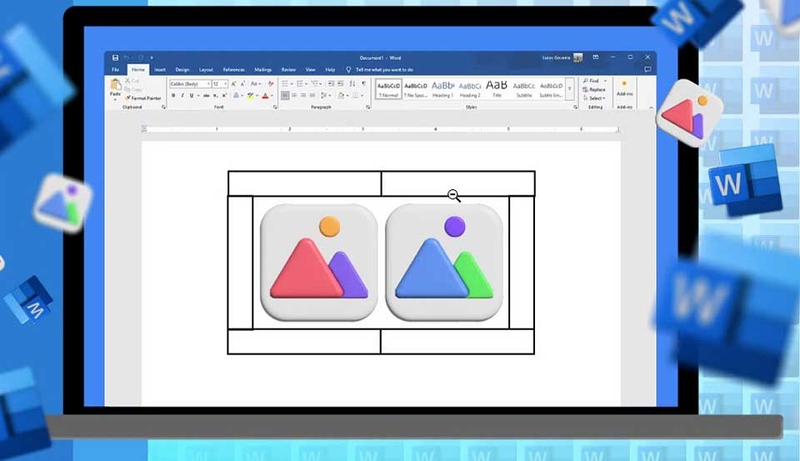Screen dimensions: 800x461
Task: Click the Paste clipboard icon
Action: (x=116, y=84)
